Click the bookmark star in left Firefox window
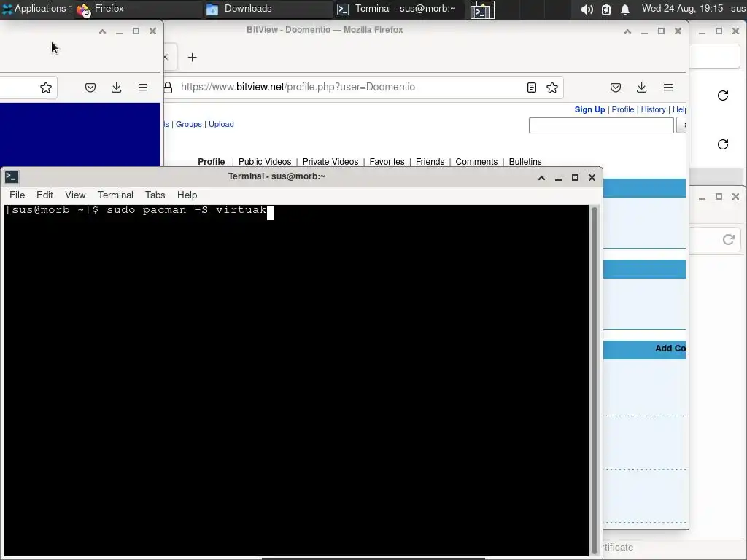This screenshot has height=560, width=747. pyautogui.click(x=46, y=87)
